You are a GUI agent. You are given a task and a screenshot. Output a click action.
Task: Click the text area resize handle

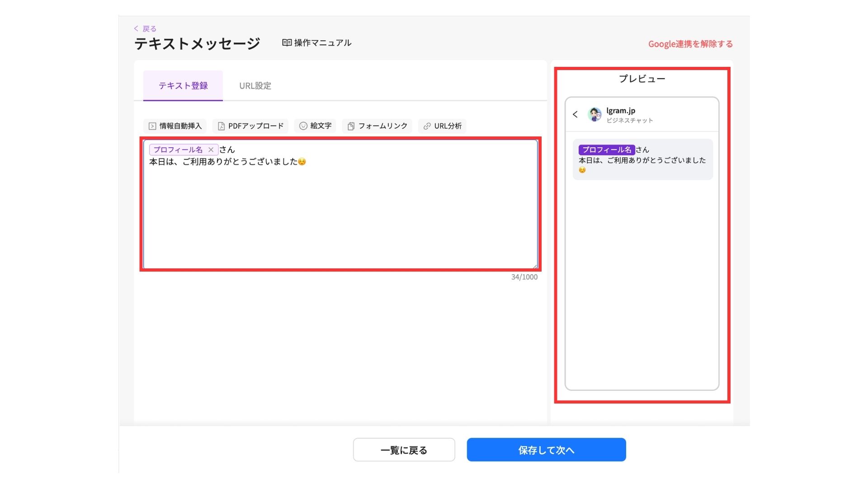point(535,266)
